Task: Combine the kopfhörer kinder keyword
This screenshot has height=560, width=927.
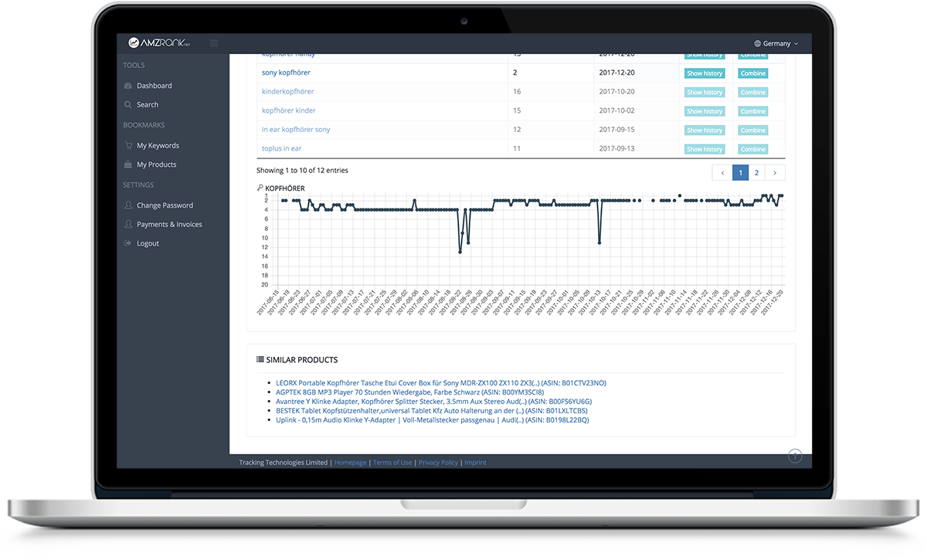Action: click(x=752, y=111)
